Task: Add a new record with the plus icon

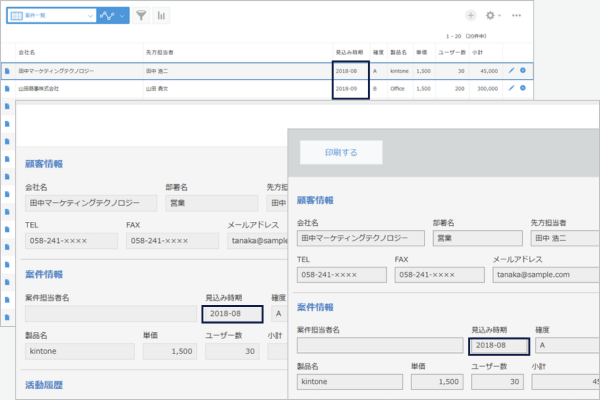Action: [x=471, y=16]
